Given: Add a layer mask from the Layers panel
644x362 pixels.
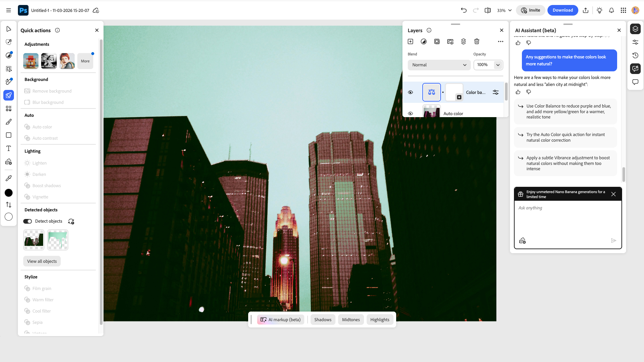Looking at the screenshot, I should tap(437, 41).
